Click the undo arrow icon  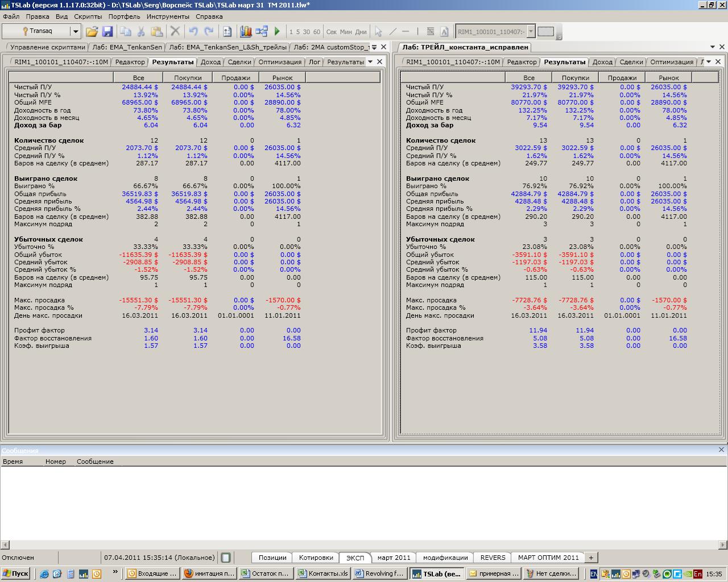tap(193, 32)
